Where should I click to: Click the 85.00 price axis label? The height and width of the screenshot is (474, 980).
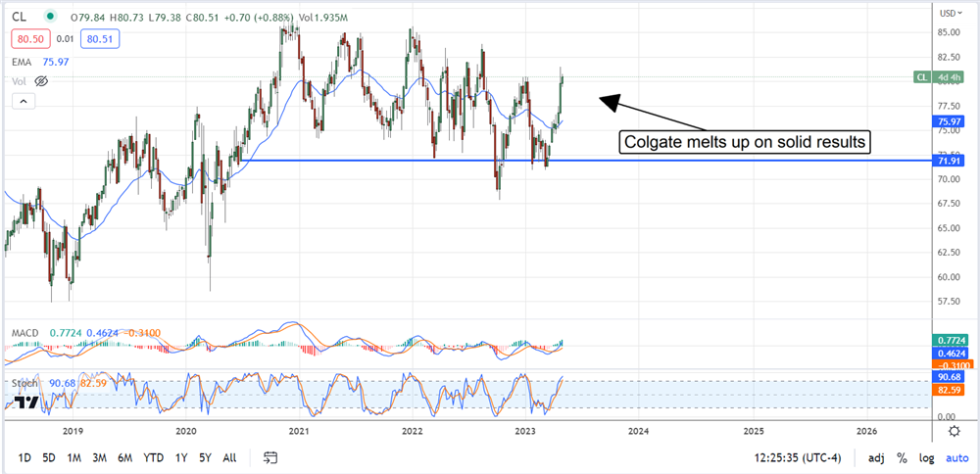pyautogui.click(x=947, y=32)
